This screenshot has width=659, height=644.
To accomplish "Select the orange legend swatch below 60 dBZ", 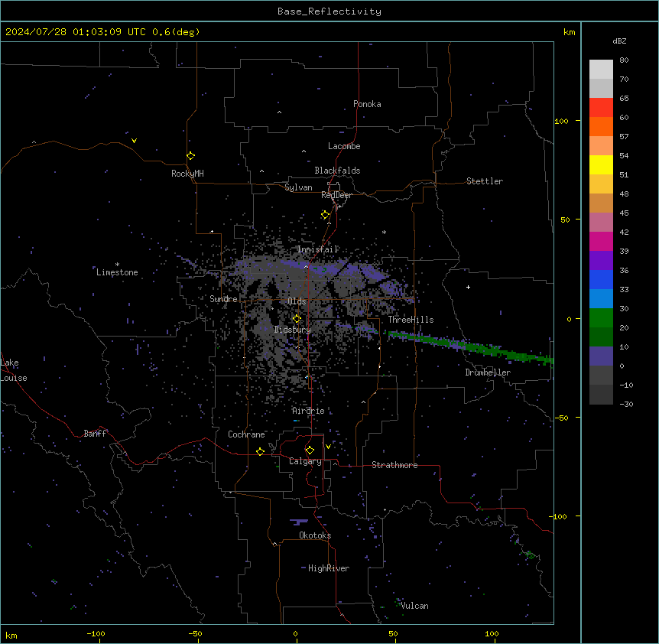I will [601, 126].
